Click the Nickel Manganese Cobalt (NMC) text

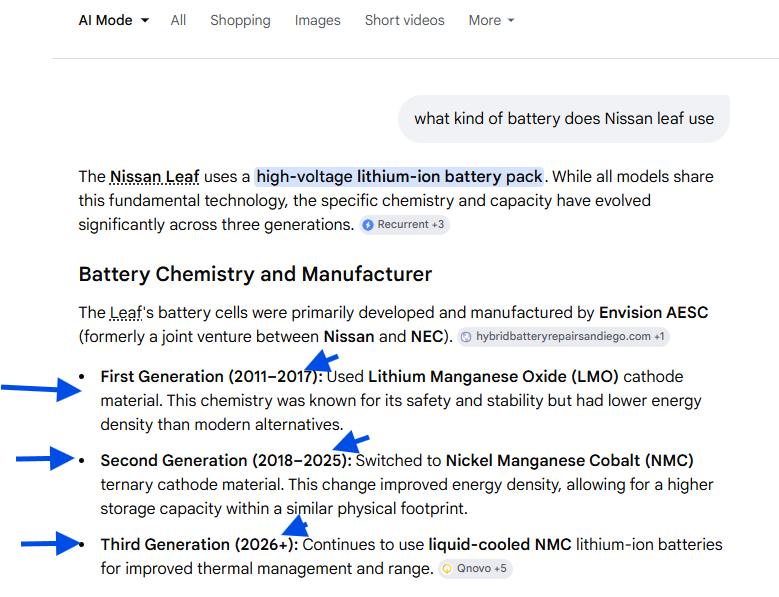tap(569, 460)
